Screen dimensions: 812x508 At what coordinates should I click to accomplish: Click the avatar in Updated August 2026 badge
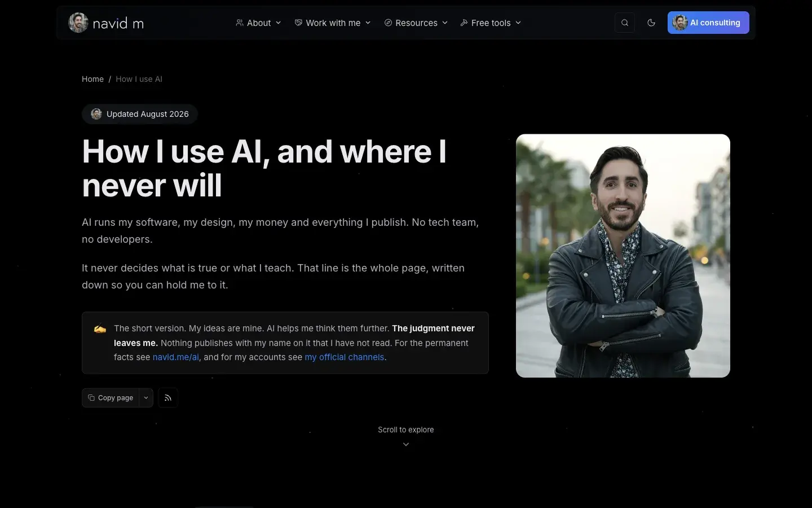tap(96, 114)
